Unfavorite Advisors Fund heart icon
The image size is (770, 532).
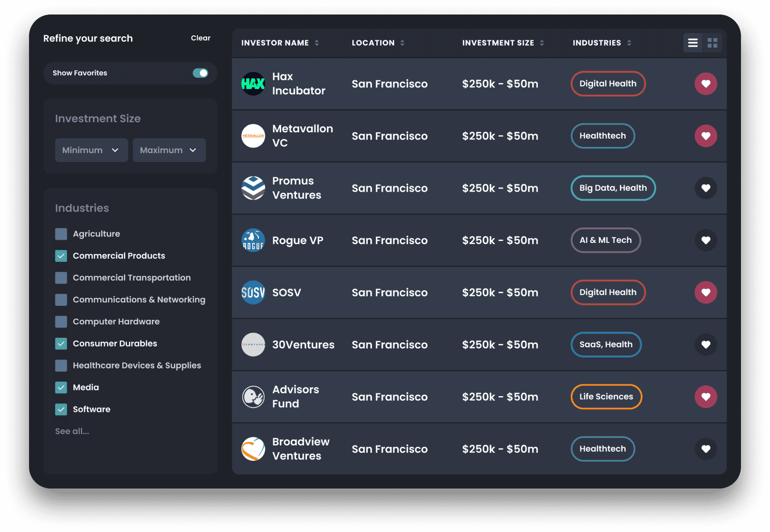[x=706, y=397]
